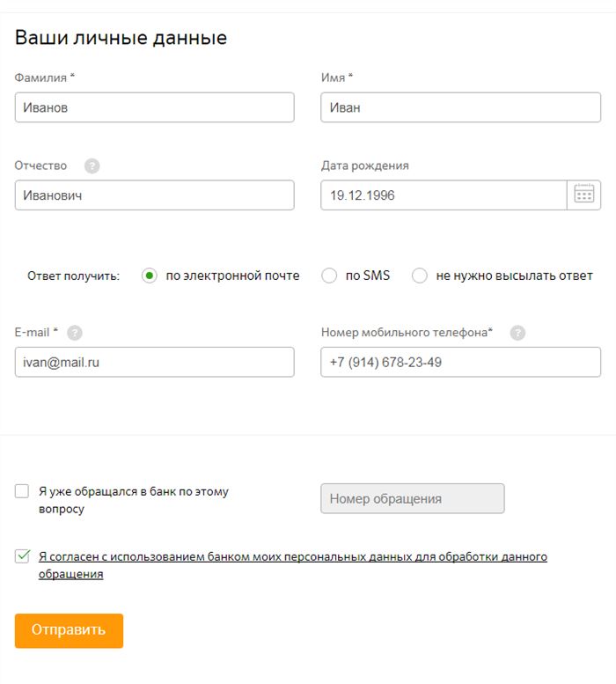The height and width of the screenshot is (684, 616).
Task: Click the help icon next to Отчество
Action: click(92, 166)
